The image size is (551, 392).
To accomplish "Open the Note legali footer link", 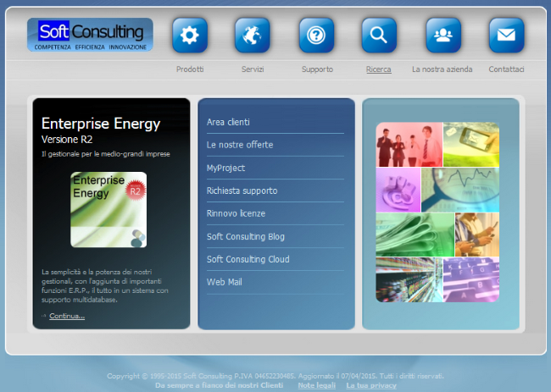I will point(317,385).
